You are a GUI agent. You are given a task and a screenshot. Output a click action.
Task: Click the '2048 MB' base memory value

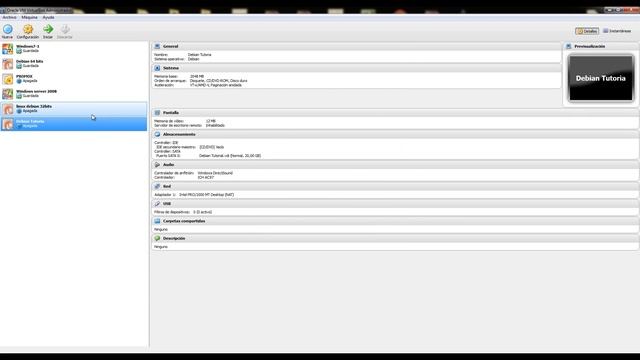tap(197, 76)
